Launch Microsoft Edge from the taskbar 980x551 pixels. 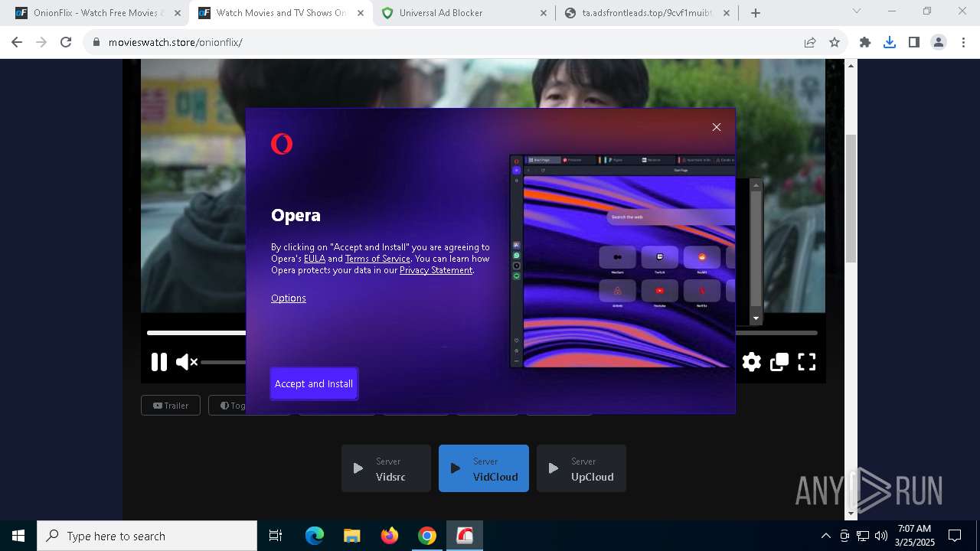[x=315, y=536]
